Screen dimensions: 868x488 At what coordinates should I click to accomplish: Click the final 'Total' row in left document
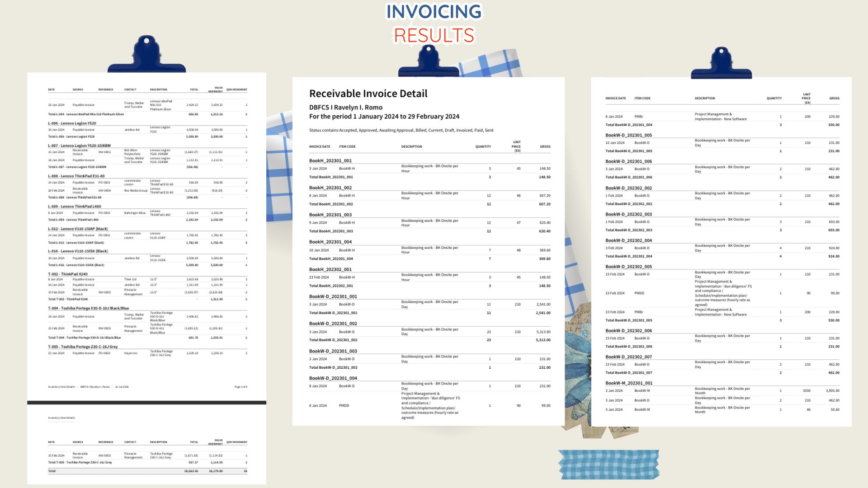[147, 471]
